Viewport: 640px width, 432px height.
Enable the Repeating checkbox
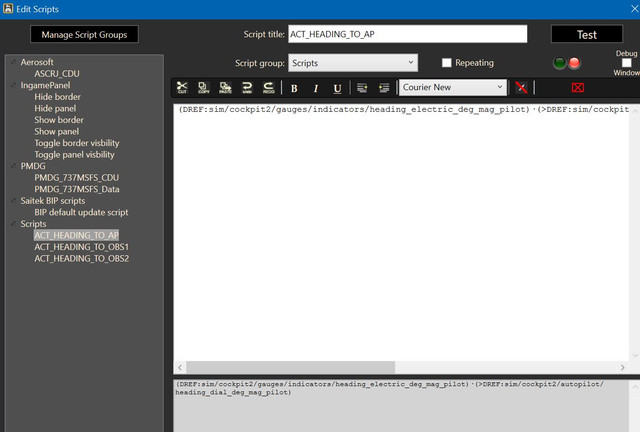447,62
